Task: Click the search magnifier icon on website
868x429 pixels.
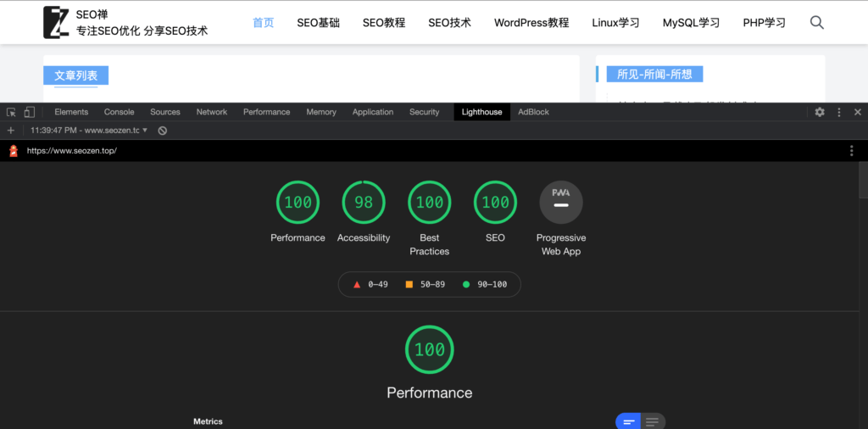Action: coord(817,23)
